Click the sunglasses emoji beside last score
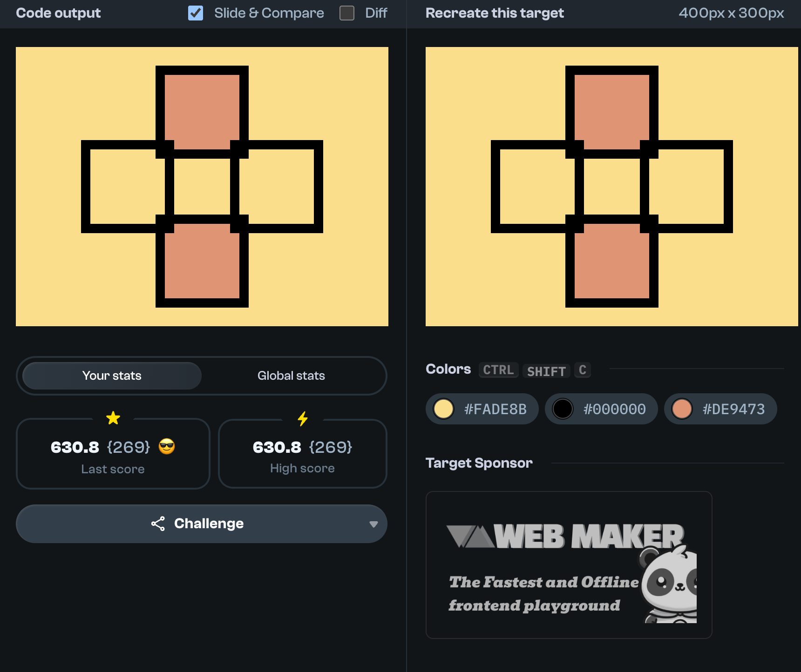 coord(167,447)
